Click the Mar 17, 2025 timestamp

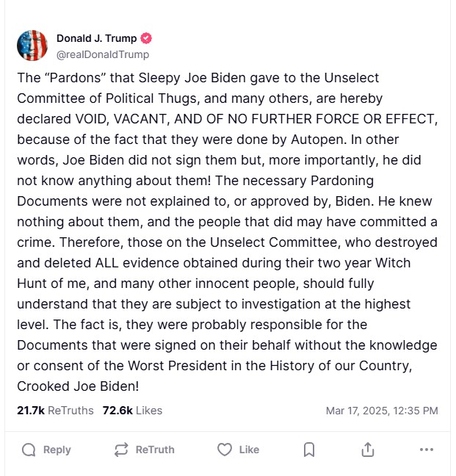pos(382,411)
